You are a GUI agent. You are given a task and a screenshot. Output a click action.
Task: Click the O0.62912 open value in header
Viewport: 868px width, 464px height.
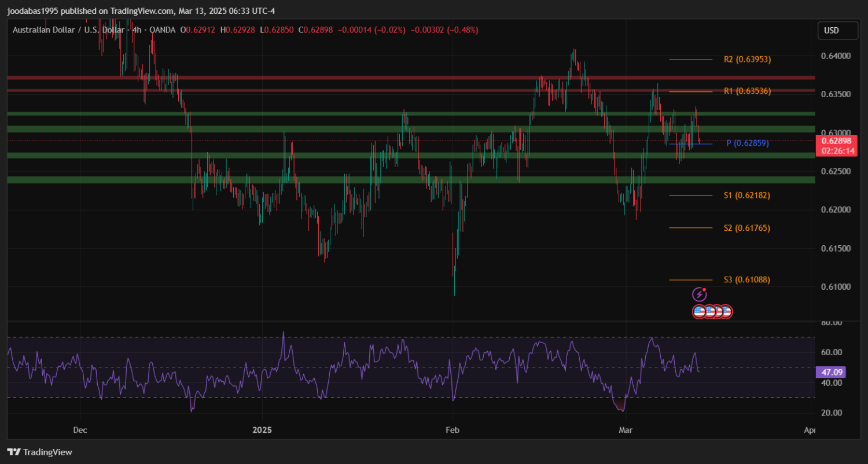coord(198,30)
